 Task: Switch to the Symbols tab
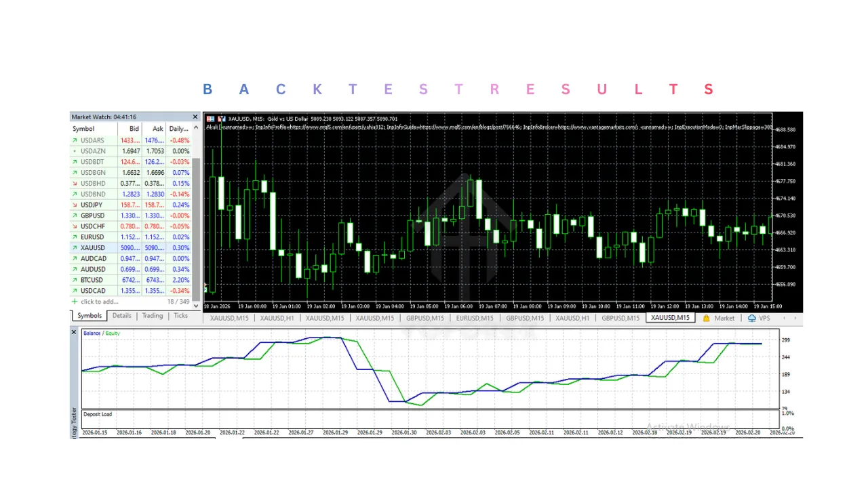coord(90,316)
